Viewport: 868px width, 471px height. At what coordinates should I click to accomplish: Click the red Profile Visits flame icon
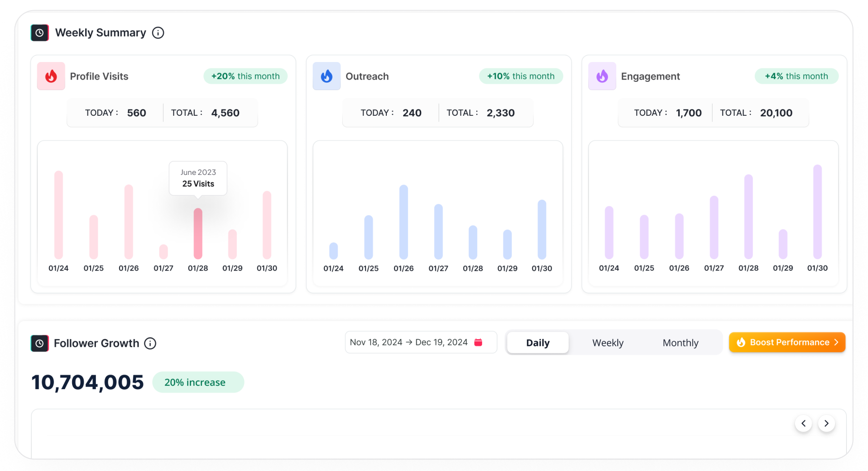point(51,76)
